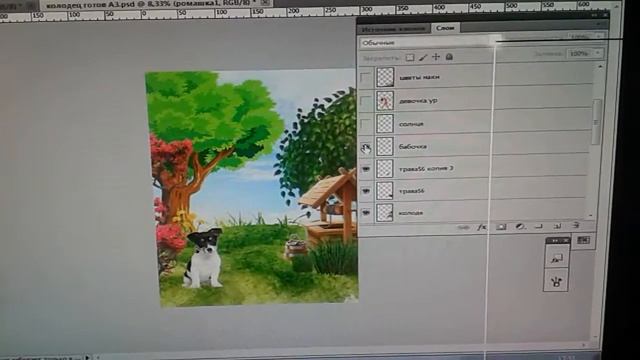The height and width of the screenshot is (360, 640).
Task: Click the lock all padlock icon
Action: tap(449, 57)
